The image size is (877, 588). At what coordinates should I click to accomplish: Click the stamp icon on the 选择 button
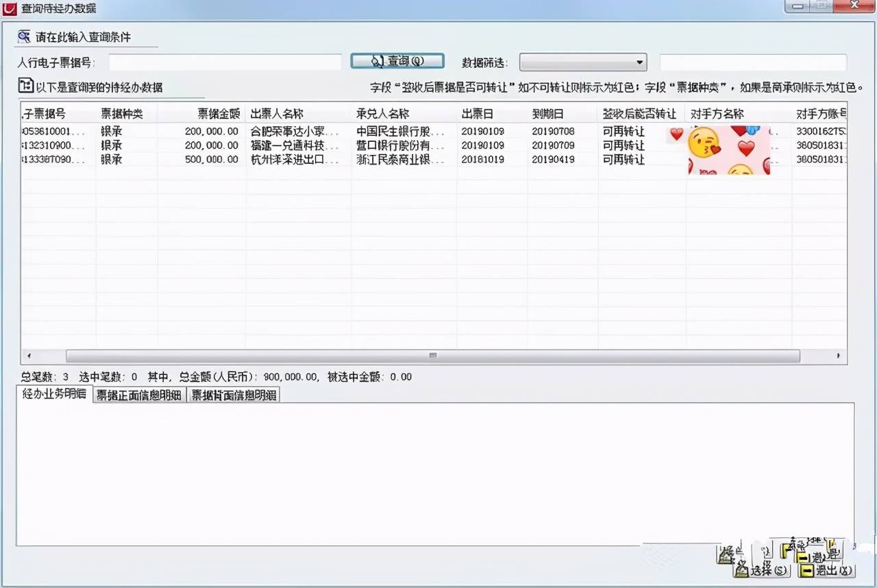pos(742,570)
